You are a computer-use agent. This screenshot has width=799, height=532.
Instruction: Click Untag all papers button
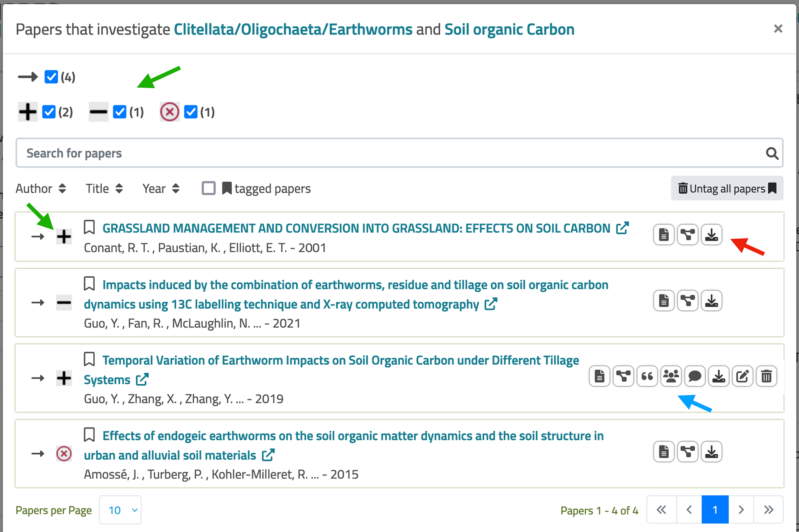coord(727,189)
